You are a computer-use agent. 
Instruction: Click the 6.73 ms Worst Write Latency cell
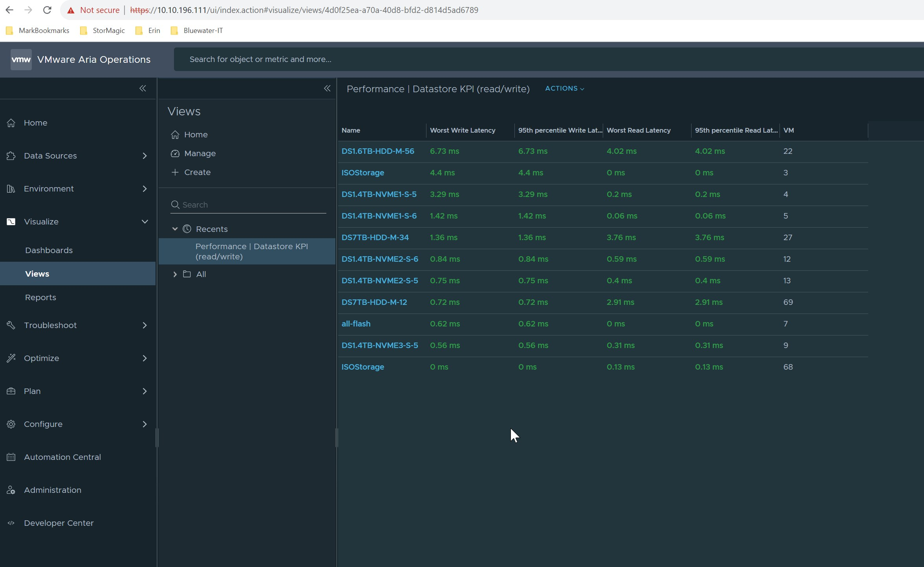pyautogui.click(x=445, y=151)
